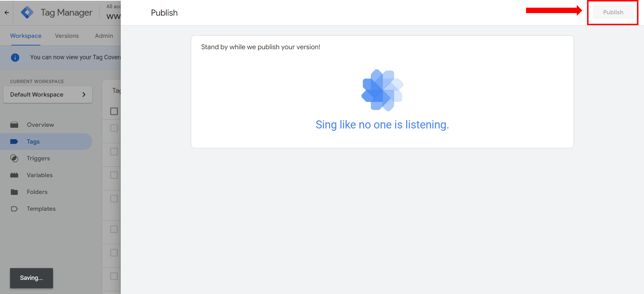The width and height of the screenshot is (644, 294).
Task: Click the Saving notification toast
Action: pos(31,278)
